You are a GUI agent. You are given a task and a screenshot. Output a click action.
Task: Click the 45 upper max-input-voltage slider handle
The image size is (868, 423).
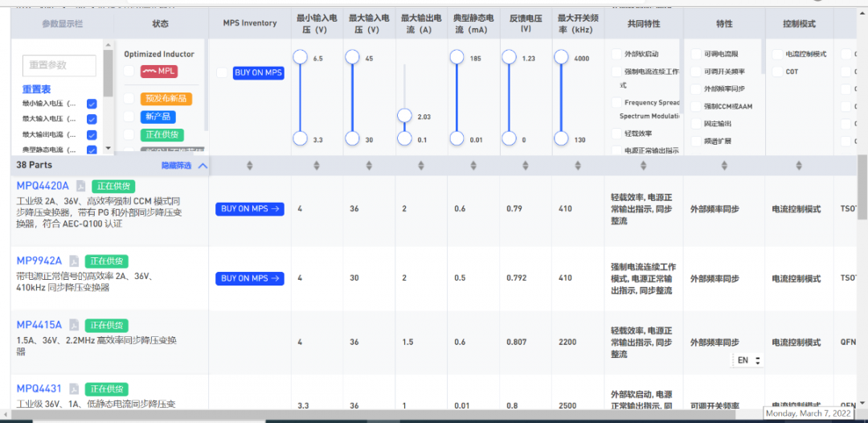coord(352,57)
